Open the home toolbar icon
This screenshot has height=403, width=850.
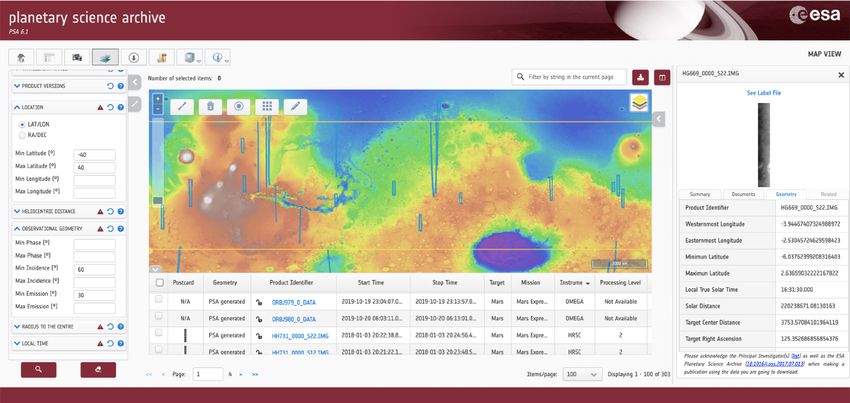tap(21, 57)
